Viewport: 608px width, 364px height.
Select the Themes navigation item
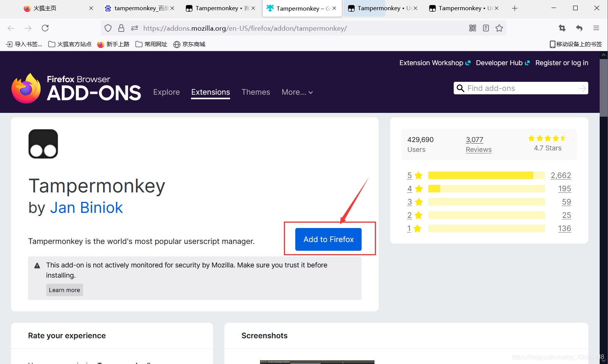pos(256,92)
